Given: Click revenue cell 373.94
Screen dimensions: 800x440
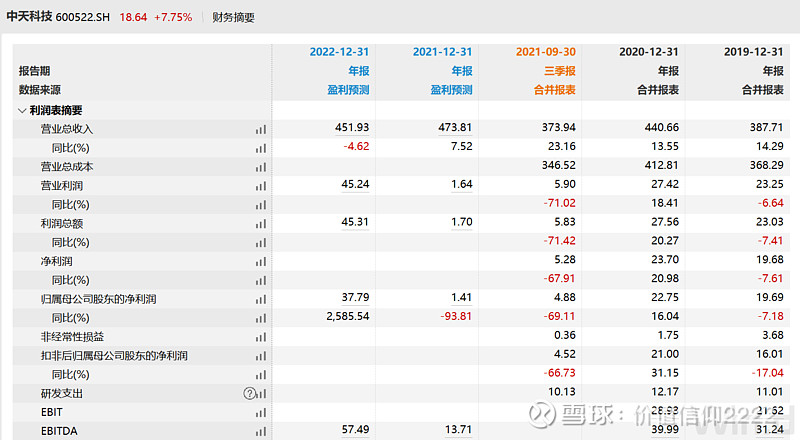Looking at the screenshot, I should point(559,128).
